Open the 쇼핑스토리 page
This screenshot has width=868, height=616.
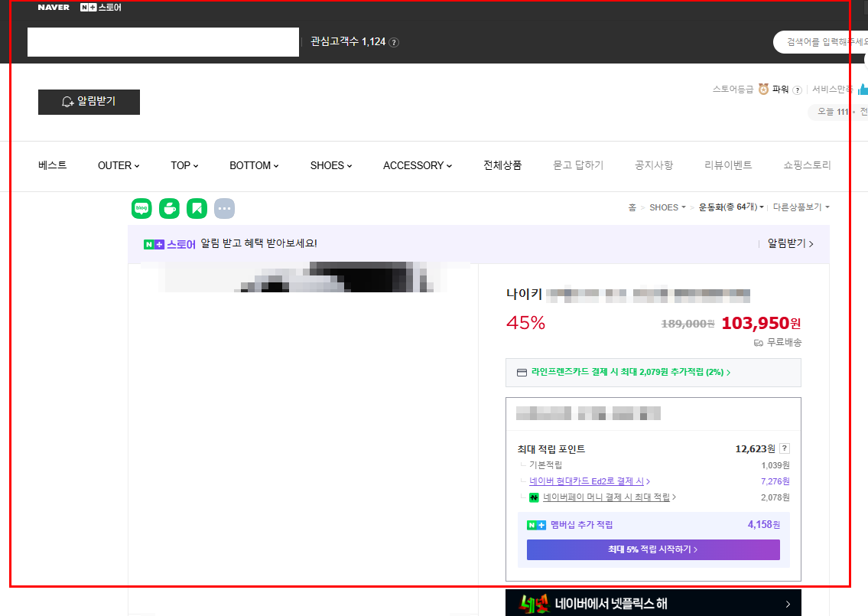(x=807, y=165)
